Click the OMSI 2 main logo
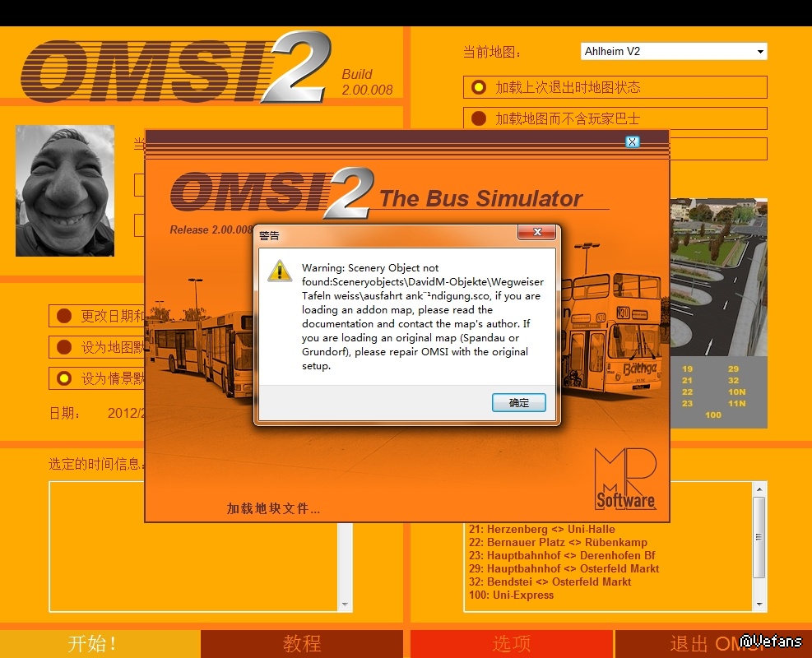 (x=176, y=67)
